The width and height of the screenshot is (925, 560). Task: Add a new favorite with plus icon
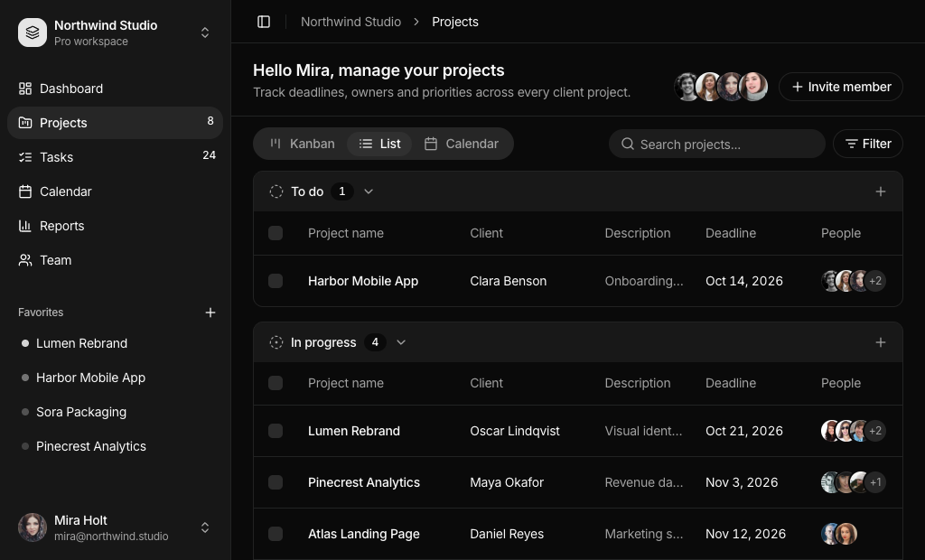pyautogui.click(x=210, y=313)
